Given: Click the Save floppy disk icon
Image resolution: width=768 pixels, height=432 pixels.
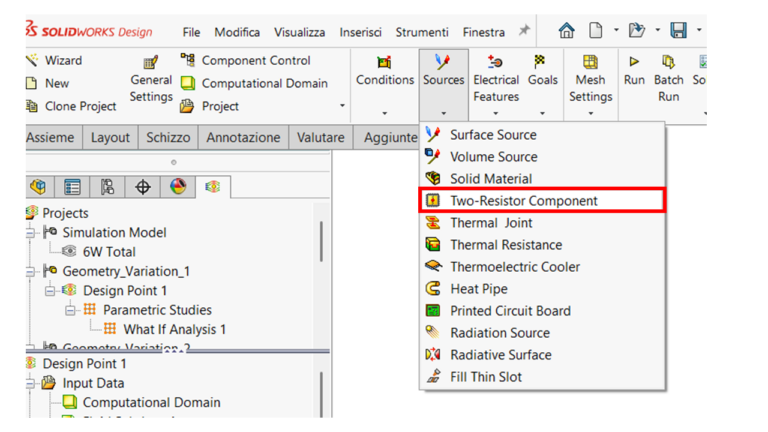Looking at the screenshot, I should pos(678,30).
